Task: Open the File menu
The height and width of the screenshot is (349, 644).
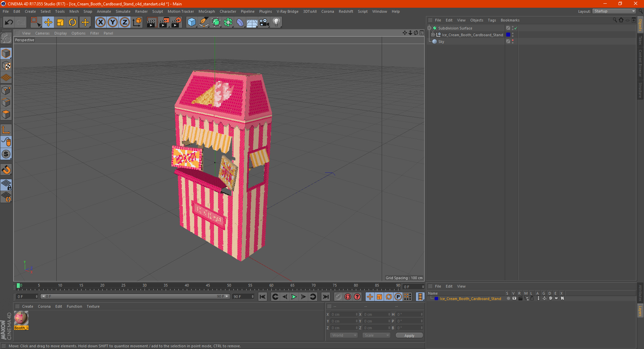Action: pyautogui.click(x=6, y=11)
